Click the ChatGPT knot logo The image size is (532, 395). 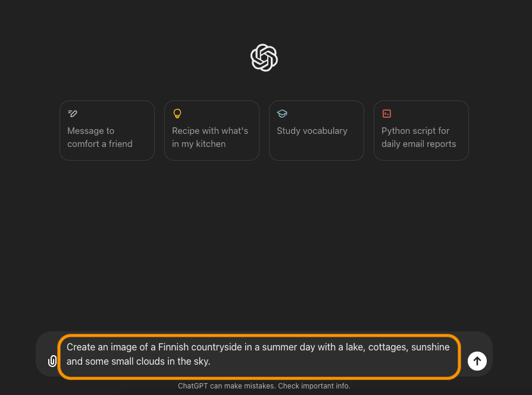[264, 58]
